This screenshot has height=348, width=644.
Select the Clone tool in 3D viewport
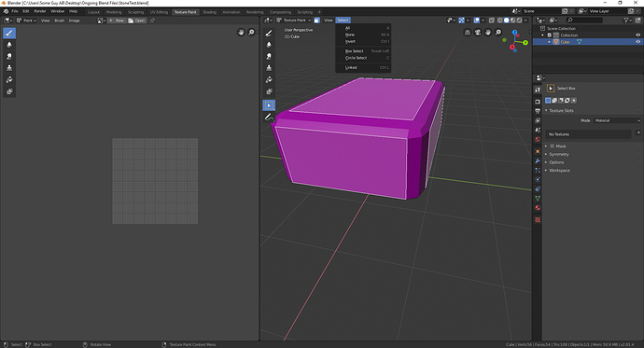[x=269, y=68]
